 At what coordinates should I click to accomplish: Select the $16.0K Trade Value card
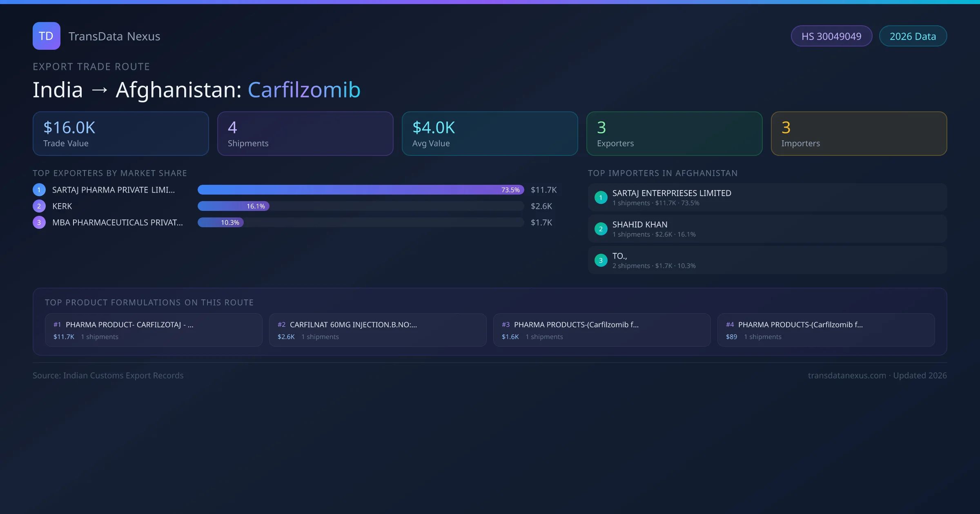tap(120, 134)
